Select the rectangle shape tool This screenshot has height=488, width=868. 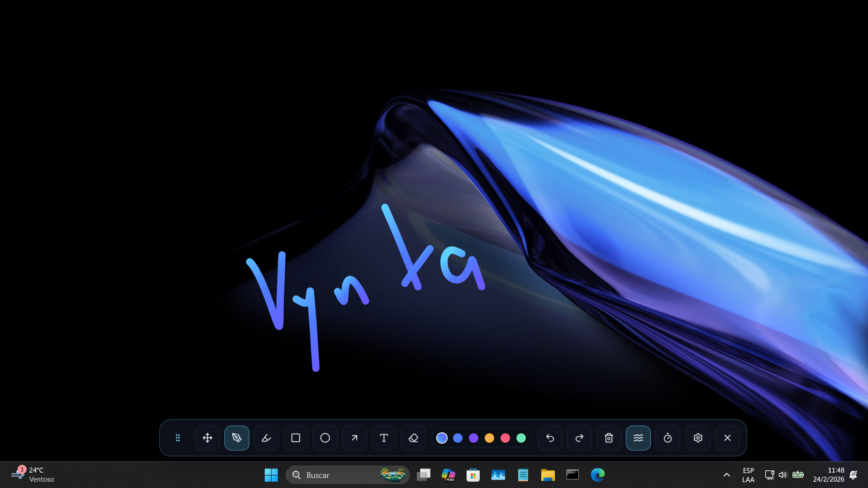(296, 438)
